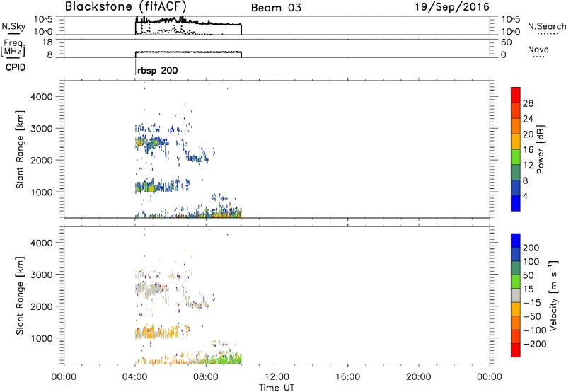The width and height of the screenshot is (566, 392).
Task: Click the '08:00' time axis tick label
Action: tap(206, 377)
